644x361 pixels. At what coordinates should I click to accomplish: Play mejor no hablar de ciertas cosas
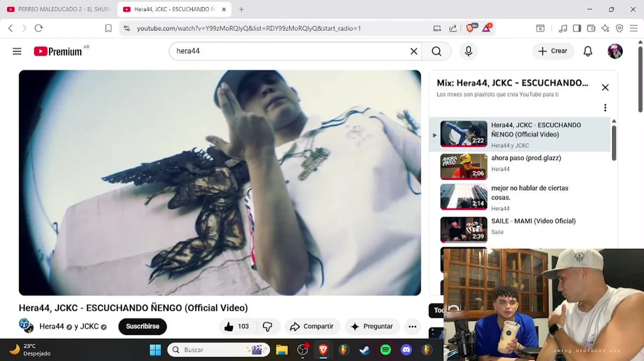point(520,197)
